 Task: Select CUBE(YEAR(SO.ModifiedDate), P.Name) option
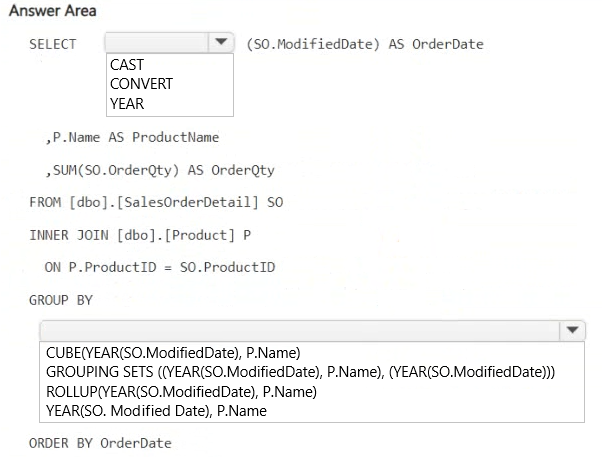coord(173,353)
